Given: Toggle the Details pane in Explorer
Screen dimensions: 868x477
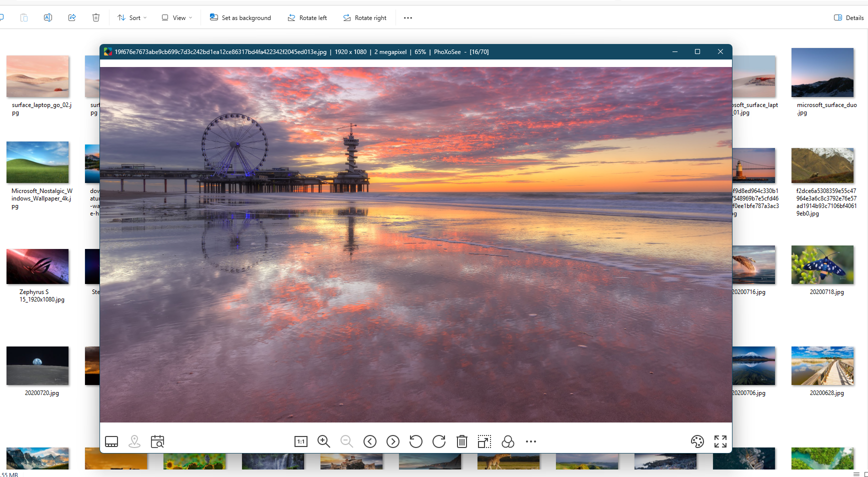Looking at the screenshot, I should [x=848, y=18].
